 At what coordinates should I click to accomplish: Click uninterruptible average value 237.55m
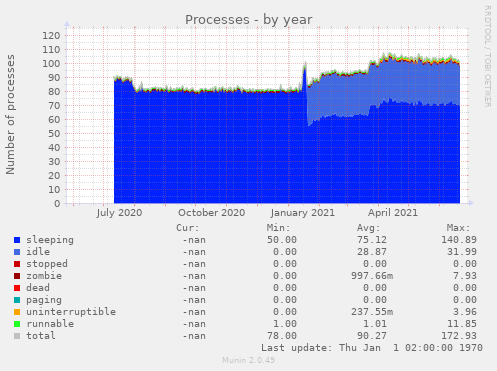[x=372, y=312]
